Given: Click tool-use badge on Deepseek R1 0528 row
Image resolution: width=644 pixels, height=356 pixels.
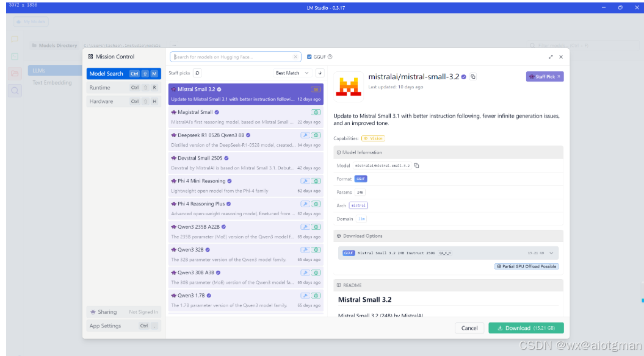Looking at the screenshot, I should [x=305, y=135].
